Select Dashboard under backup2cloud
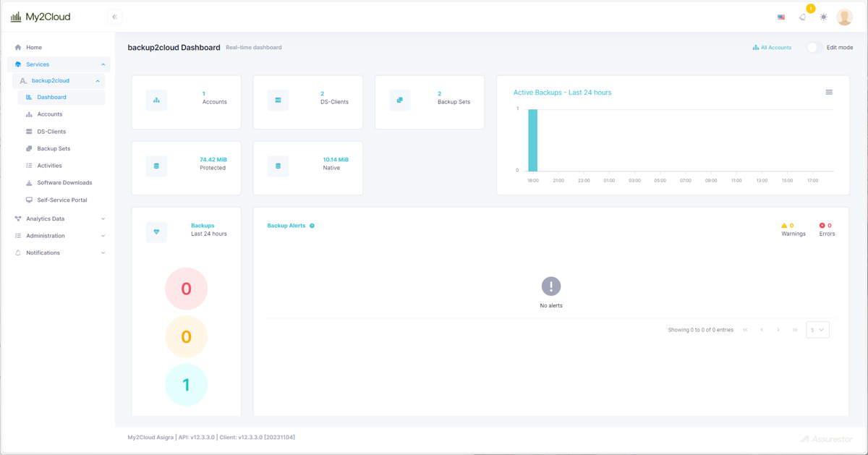 (x=52, y=97)
